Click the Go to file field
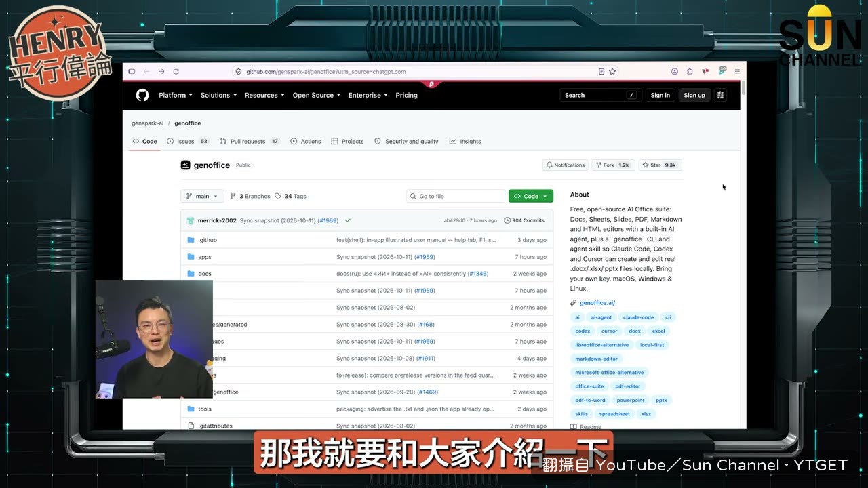Viewport: 868px width, 488px height. tap(456, 196)
